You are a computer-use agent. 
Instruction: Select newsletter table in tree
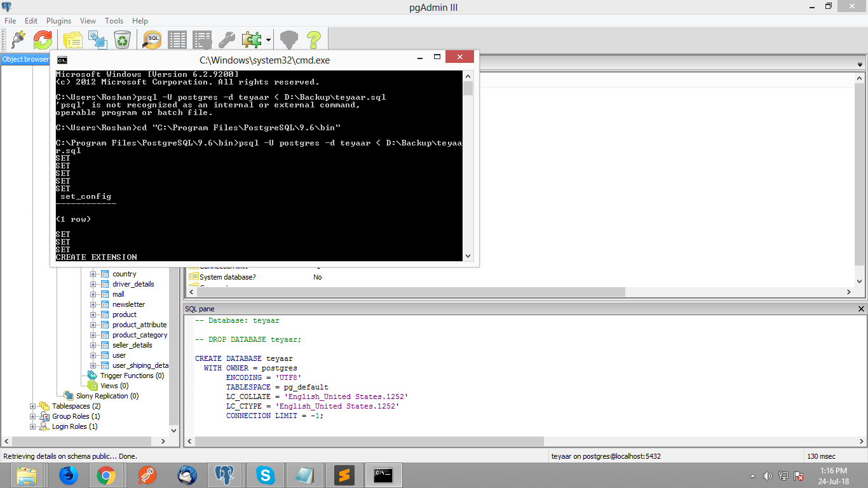point(128,304)
